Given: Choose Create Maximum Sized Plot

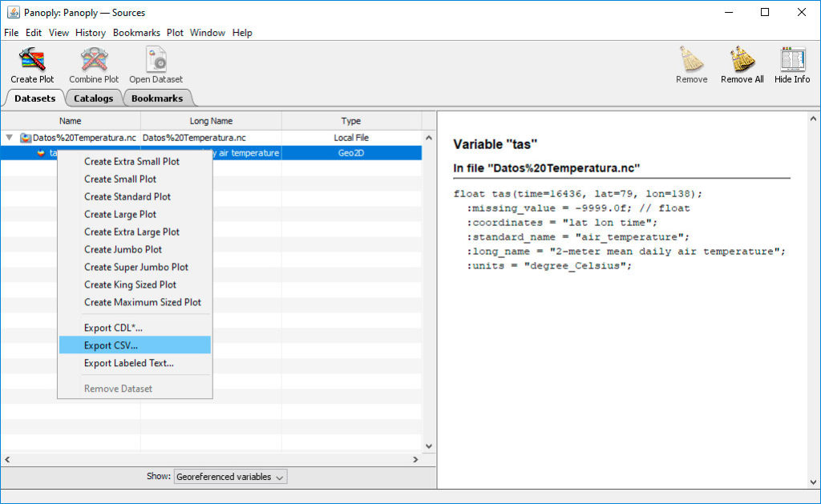Looking at the screenshot, I should coord(135,303).
